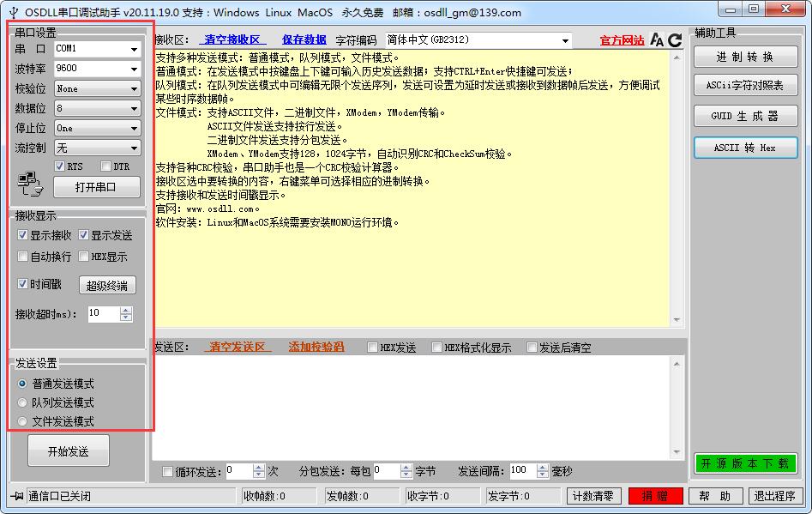The image size is (812, 514).
Task: Open the 校验位 None dropdown
Action: 98,88
